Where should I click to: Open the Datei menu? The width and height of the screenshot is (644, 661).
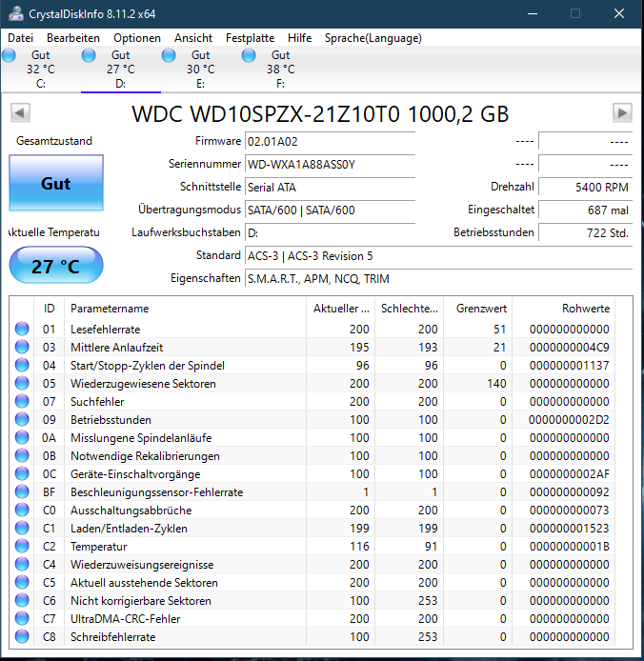point(20,38)
